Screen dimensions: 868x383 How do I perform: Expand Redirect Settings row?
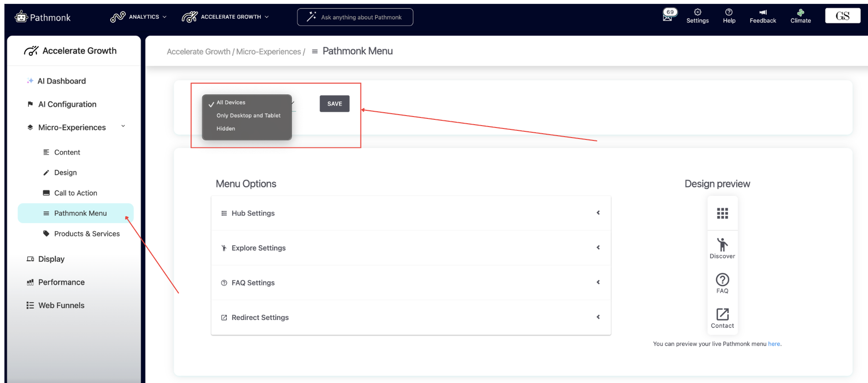411,318
